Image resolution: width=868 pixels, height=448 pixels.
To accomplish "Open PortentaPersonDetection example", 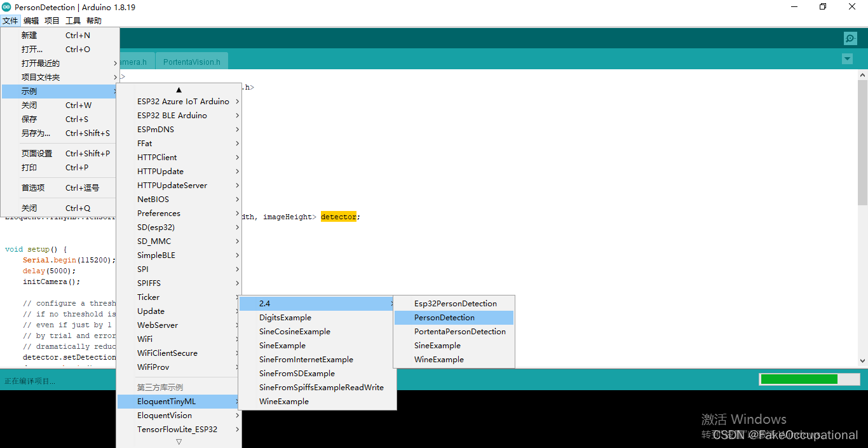I will (454, 332).
